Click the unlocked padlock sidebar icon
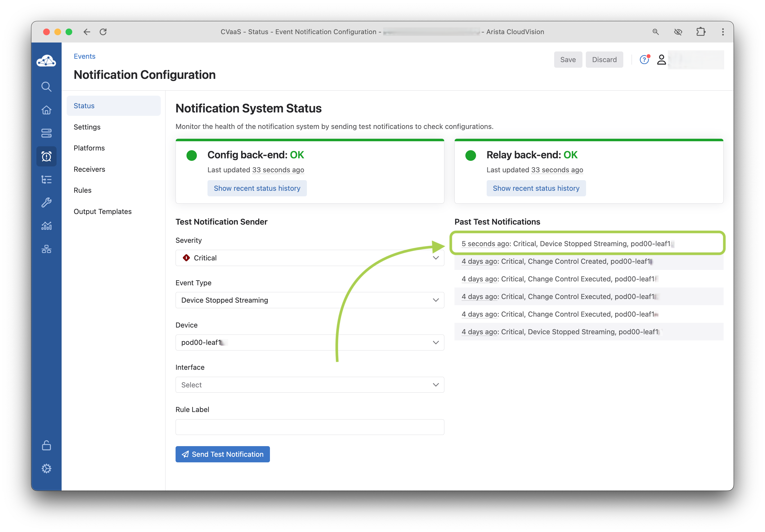Viewport: 765px width, 532px height. click(x=46, y=445)
